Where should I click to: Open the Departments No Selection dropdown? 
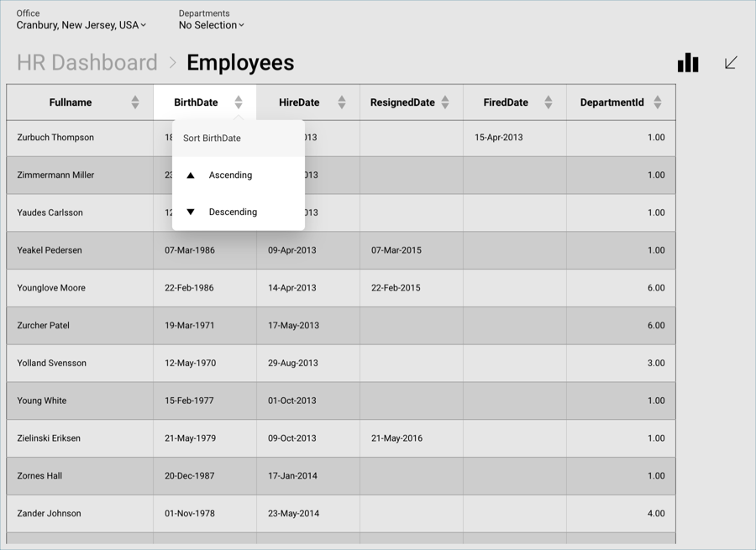[211, 25]
